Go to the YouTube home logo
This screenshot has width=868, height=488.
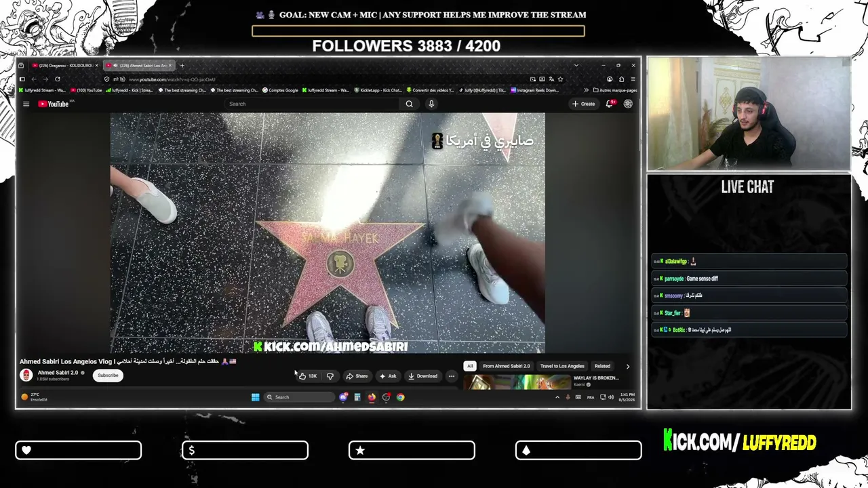click(x=54, y=104)
